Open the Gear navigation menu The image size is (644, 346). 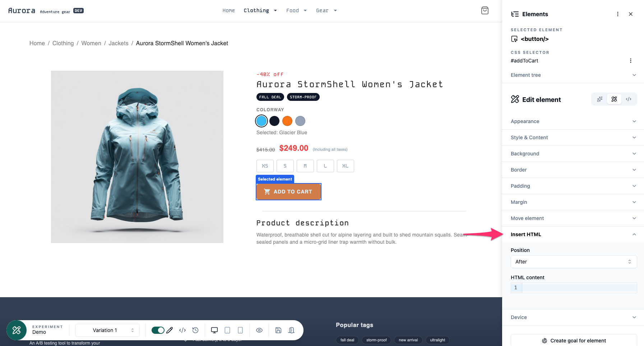tap(326, 10)
